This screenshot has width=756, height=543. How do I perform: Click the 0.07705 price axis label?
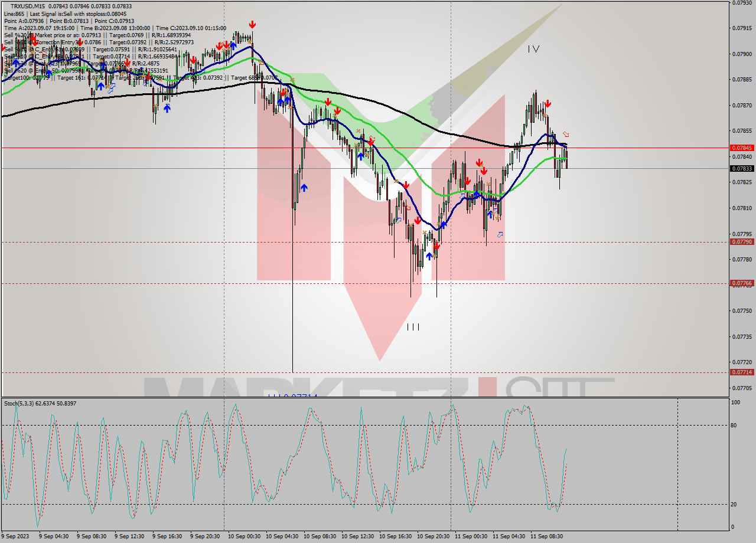click(742, 388)
